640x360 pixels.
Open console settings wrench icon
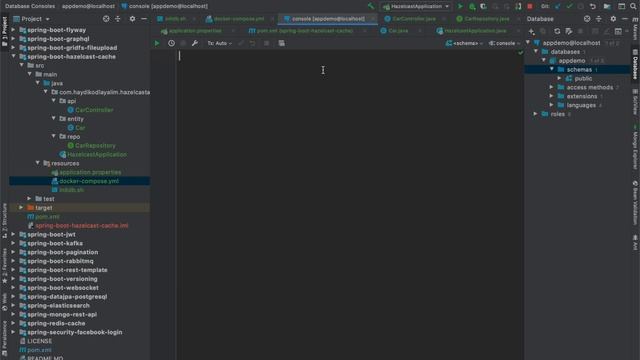point(195,43)
